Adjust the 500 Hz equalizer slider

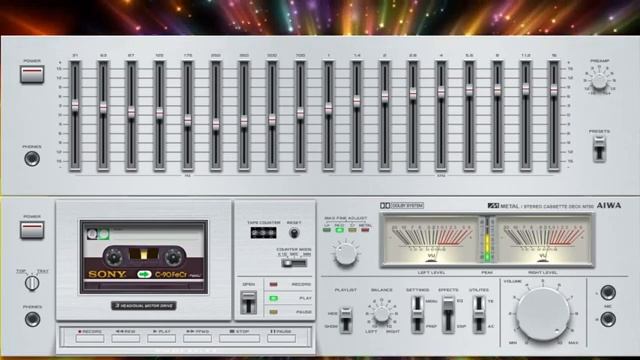click(272, 120)
